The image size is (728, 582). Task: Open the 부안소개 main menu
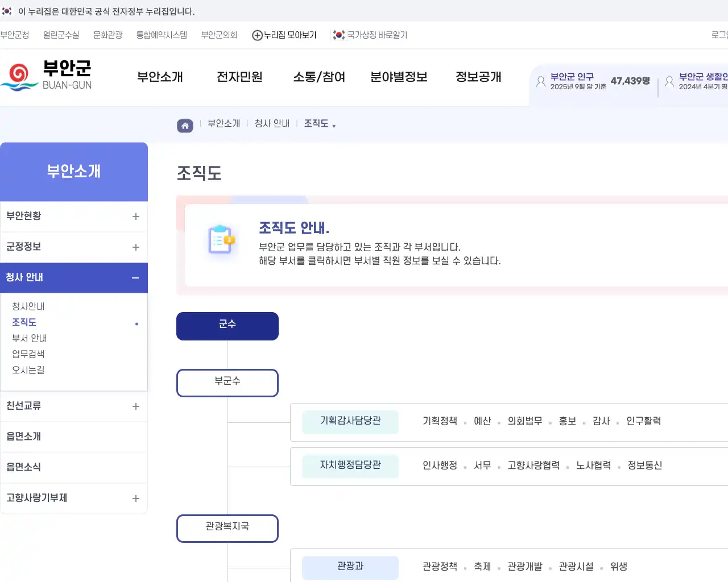pyautogui.click(x=160, y=77)
